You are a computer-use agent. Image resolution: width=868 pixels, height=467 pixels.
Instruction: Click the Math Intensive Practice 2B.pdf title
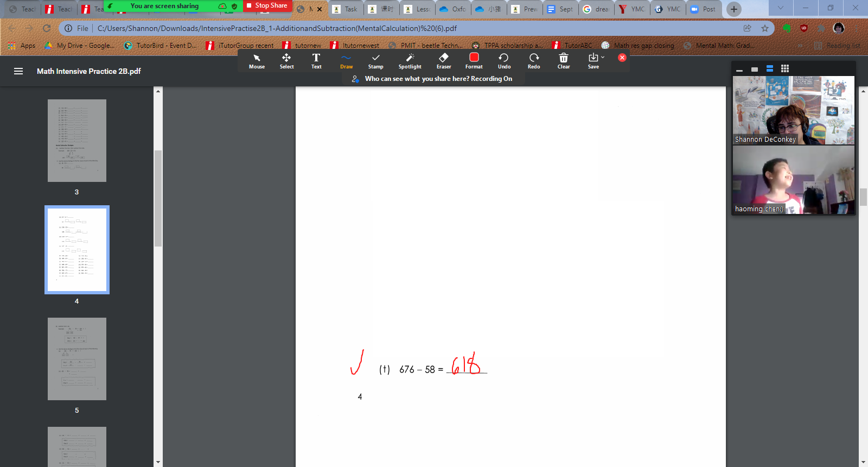[89, 71]
